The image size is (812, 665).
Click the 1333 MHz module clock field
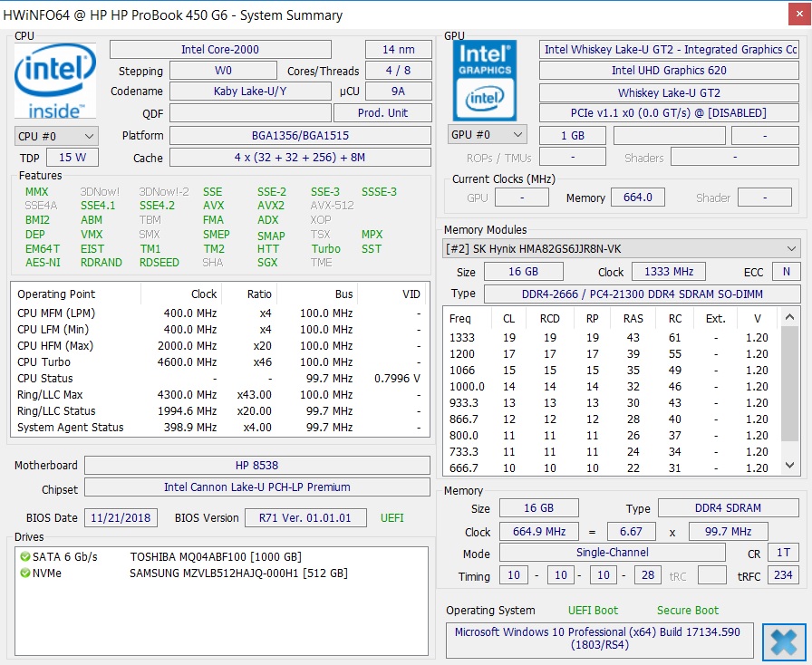[669, 272]
